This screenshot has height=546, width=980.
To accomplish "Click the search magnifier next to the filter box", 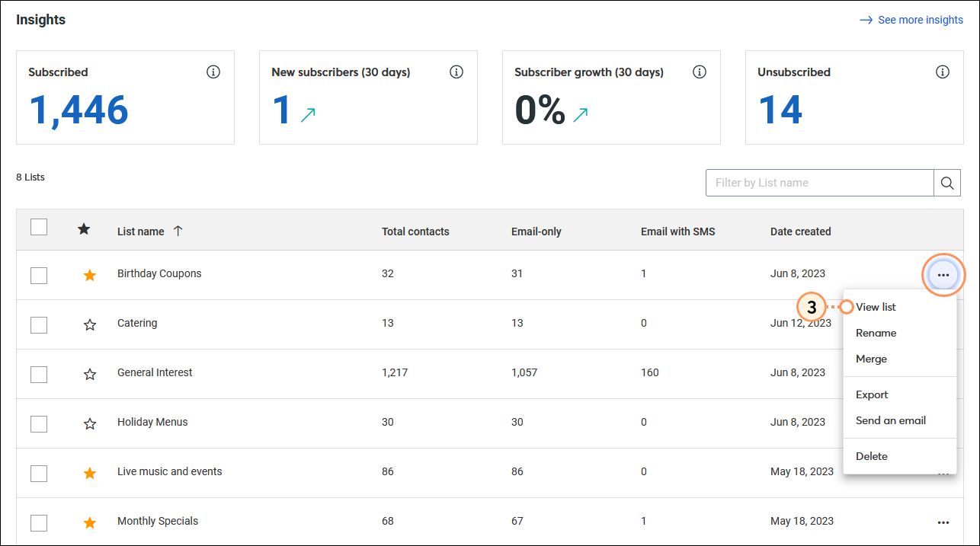I will click(947, 183).
